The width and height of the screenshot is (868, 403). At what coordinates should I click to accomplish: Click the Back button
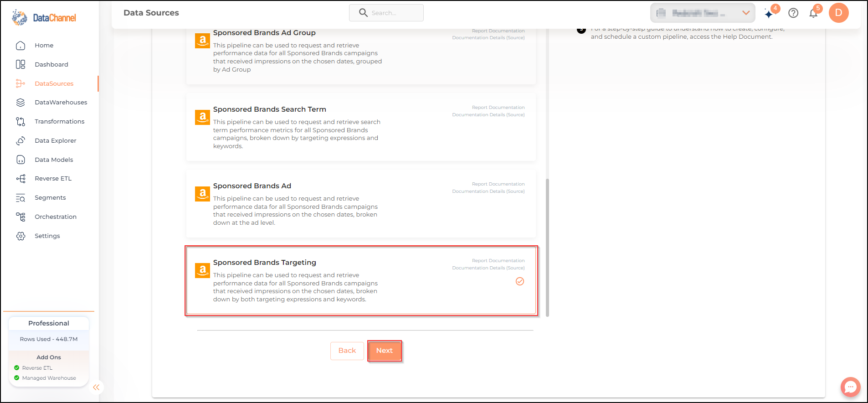coord(347,351)
